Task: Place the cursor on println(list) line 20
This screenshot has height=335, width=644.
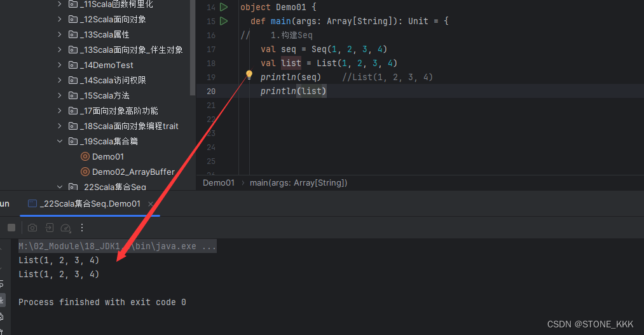Action: [293, 91]
